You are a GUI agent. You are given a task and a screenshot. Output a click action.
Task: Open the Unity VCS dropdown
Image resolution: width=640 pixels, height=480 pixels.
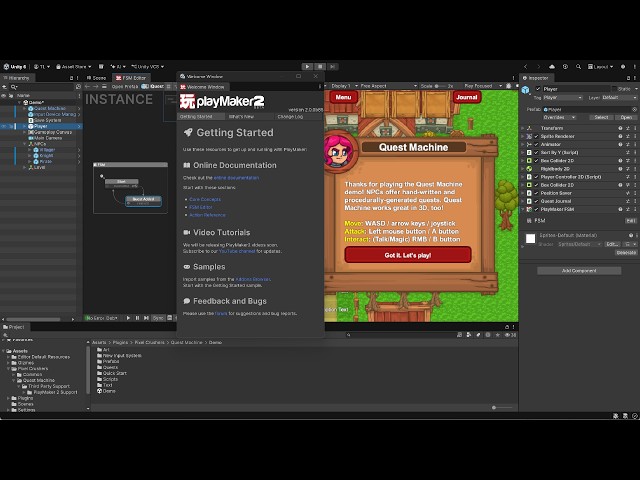(147, 67)
